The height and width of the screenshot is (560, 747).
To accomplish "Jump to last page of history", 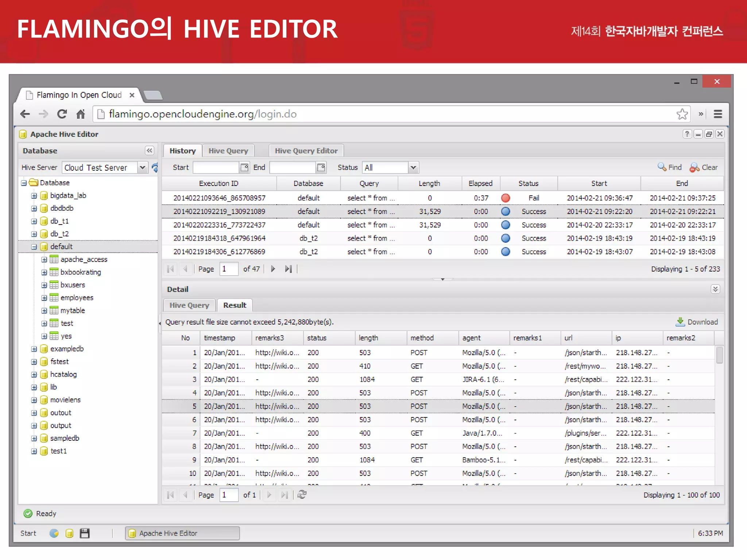I will click(288, 269).
